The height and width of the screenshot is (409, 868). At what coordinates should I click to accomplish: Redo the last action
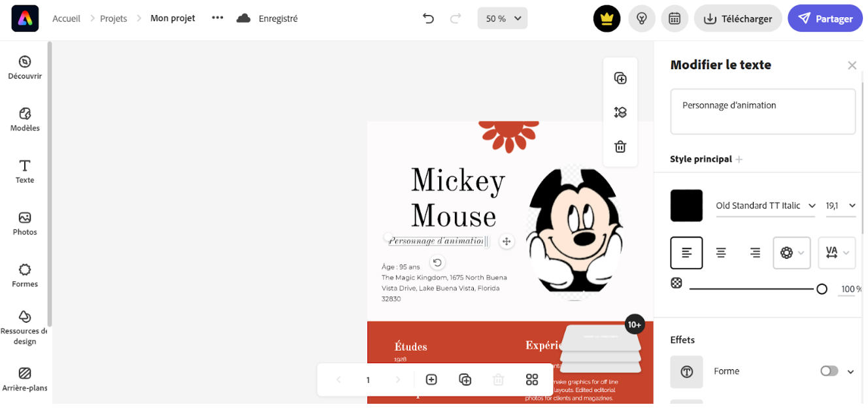[456, 18]
